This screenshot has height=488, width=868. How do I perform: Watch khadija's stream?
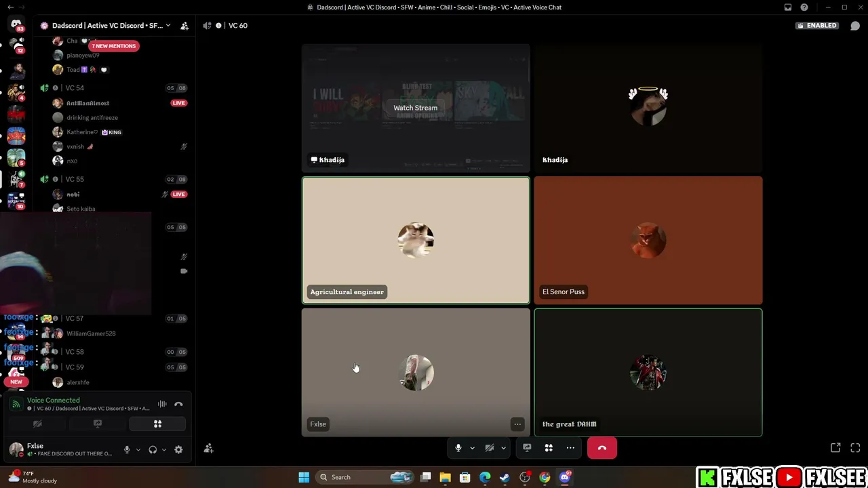(x=416, y=108)
